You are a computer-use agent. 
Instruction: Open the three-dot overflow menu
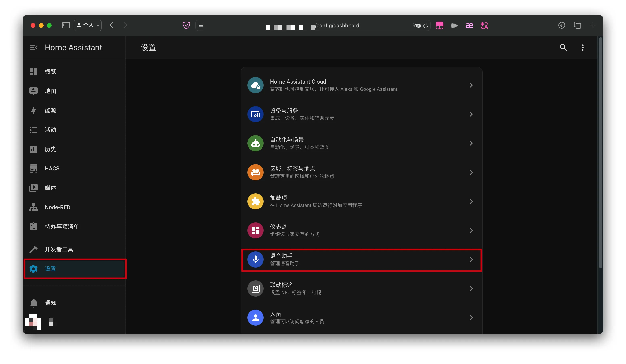tap(582, 47)
